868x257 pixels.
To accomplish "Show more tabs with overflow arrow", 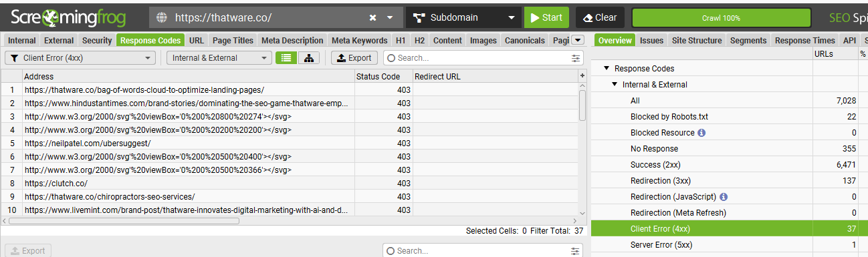I will click(x=578, y=40).
